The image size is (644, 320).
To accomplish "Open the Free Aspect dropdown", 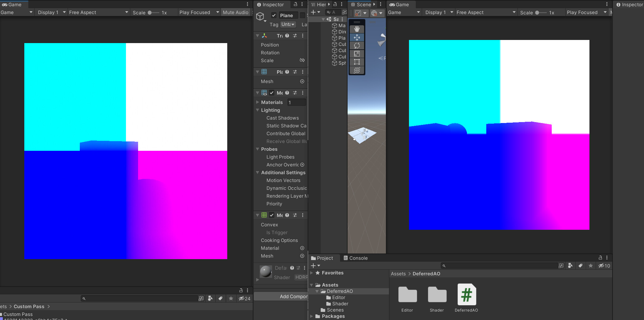I will pos(99,12).
